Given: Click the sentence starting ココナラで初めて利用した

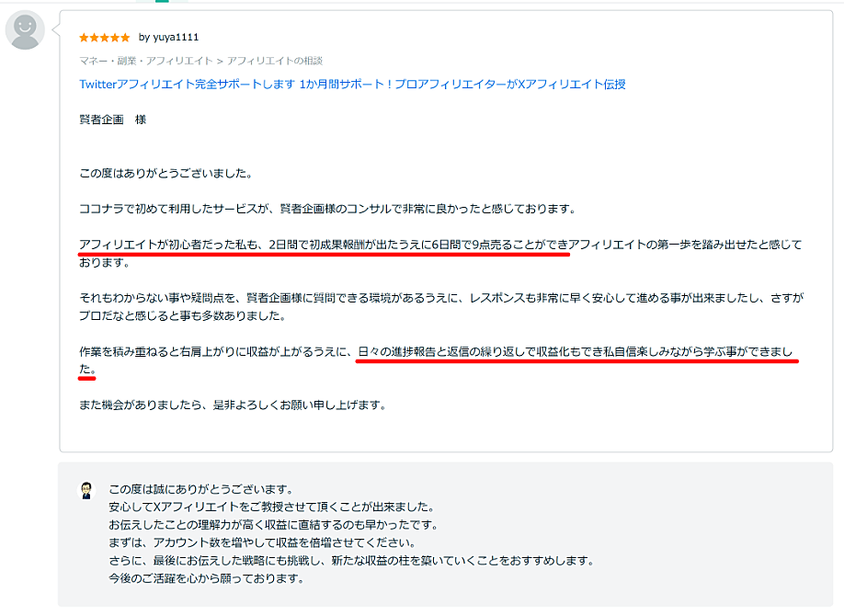Looking at the screenshot, I should (328, 209).
